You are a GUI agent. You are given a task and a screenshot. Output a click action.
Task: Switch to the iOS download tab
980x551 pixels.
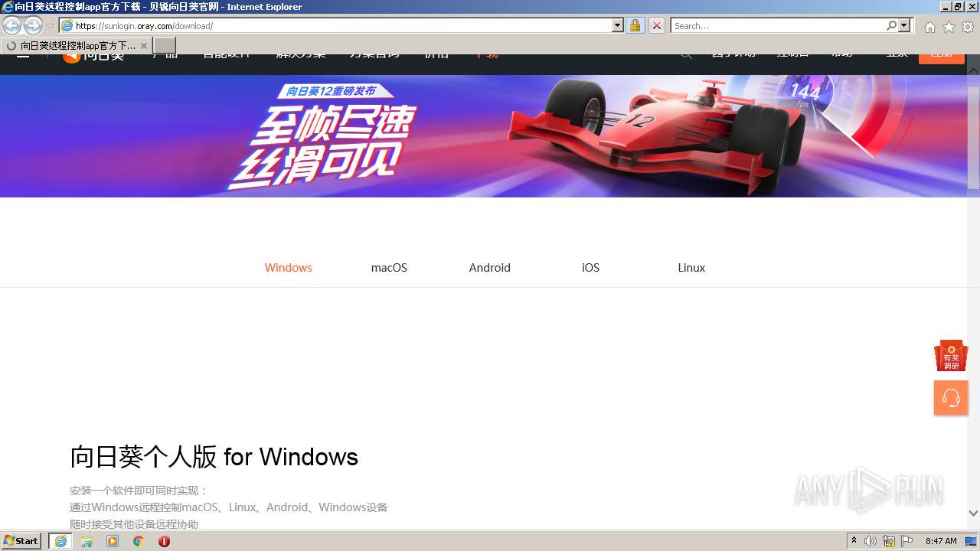click(x=590, y=268)
